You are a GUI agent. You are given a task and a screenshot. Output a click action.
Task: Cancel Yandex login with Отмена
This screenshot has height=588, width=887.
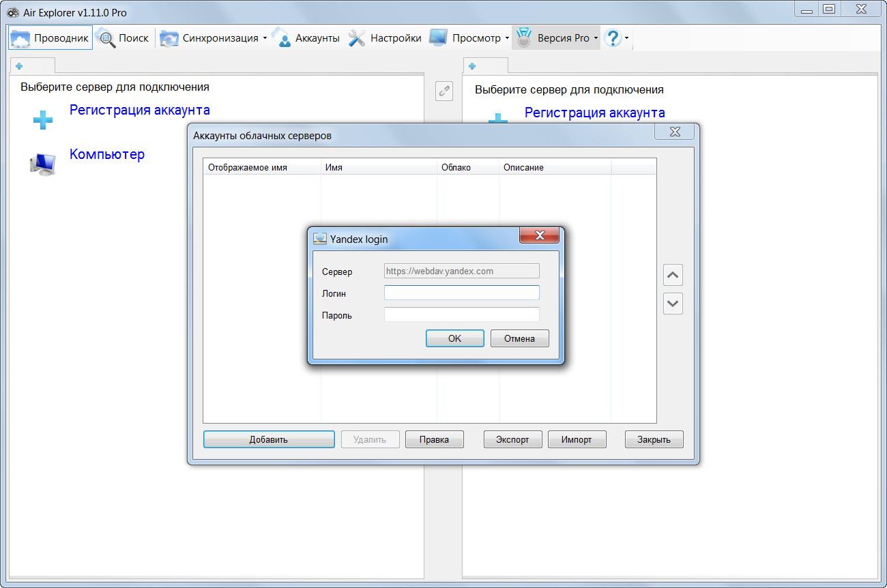(520, 338)
